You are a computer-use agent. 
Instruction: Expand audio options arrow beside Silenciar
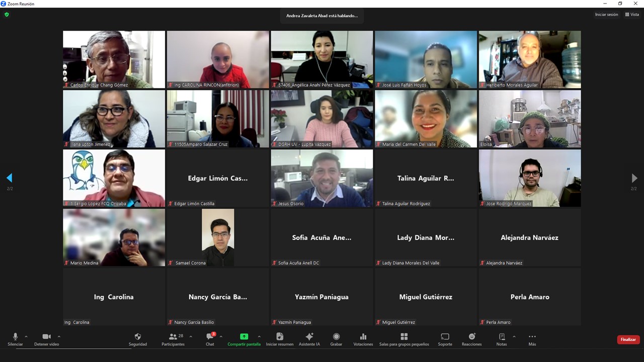(x=26, y=336)
